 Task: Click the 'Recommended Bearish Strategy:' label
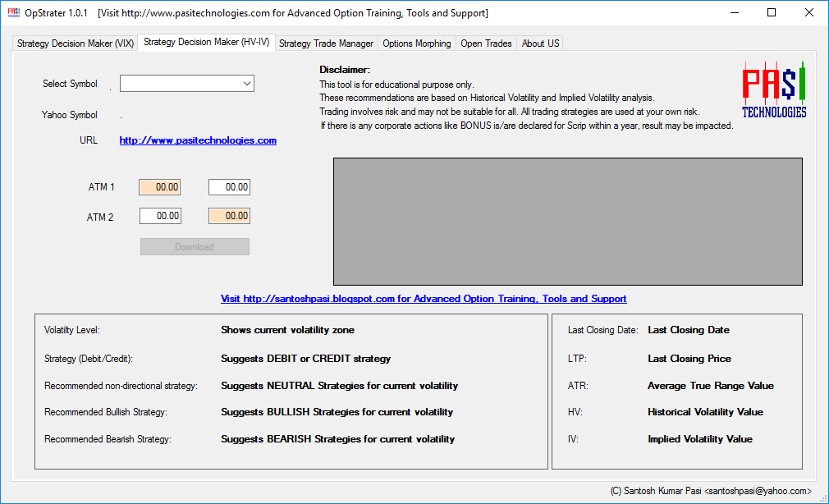click(108, 439)
